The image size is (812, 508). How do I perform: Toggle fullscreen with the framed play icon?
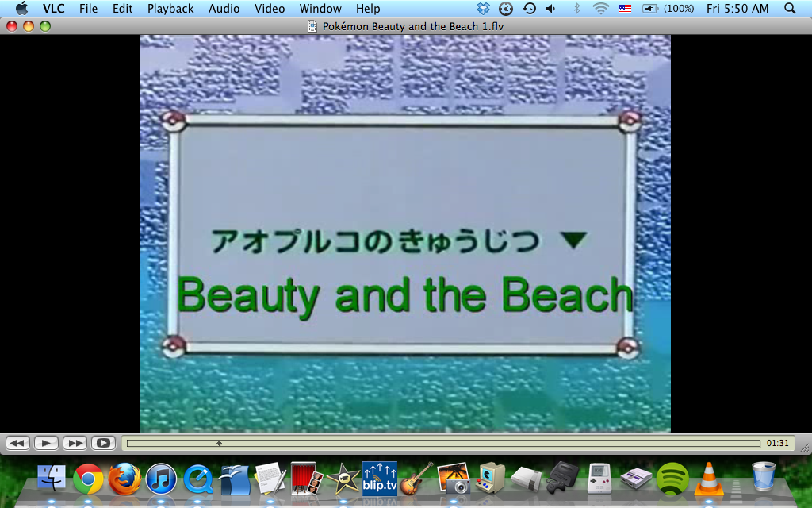(104, 443)
